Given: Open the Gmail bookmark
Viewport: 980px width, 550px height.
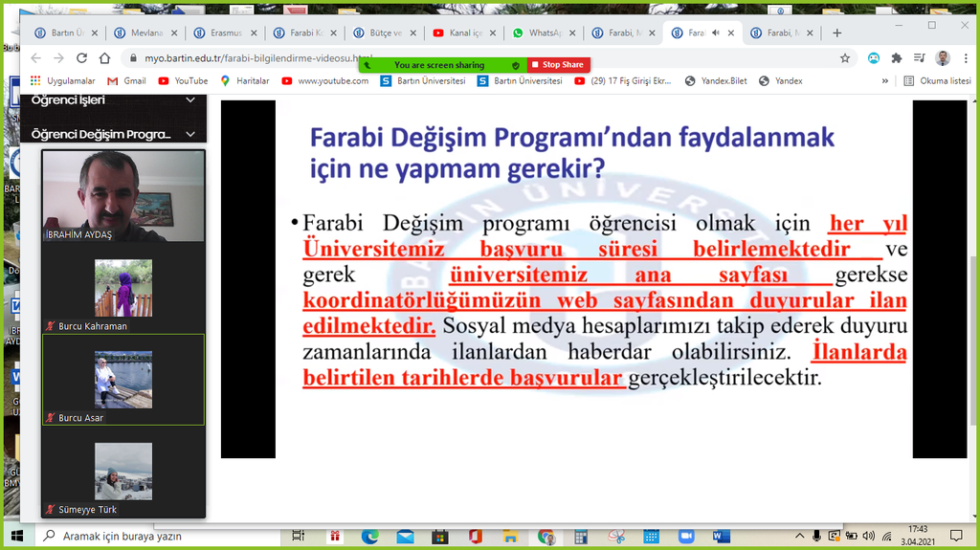Looking at the screenshot, I should [127, 80].
